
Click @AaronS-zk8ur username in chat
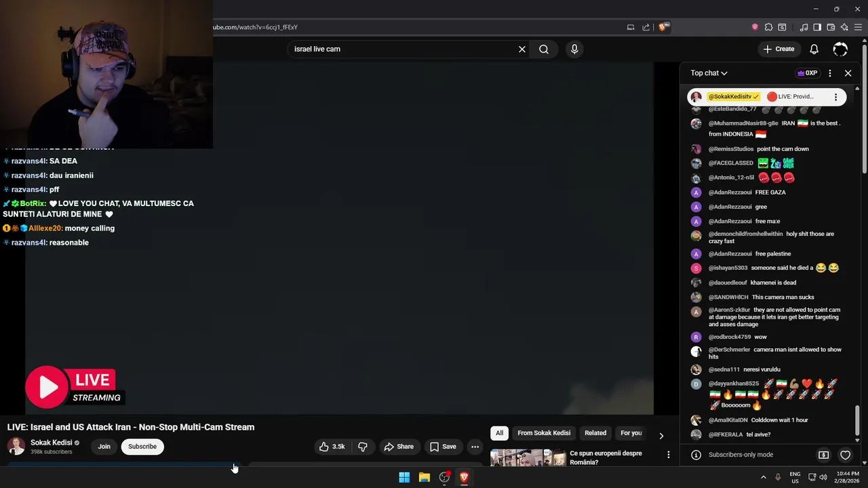tap(729, 310)
